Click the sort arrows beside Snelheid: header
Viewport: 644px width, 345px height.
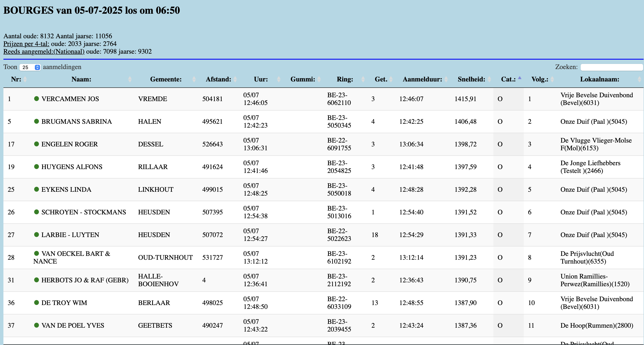click(x=490, y=80)
